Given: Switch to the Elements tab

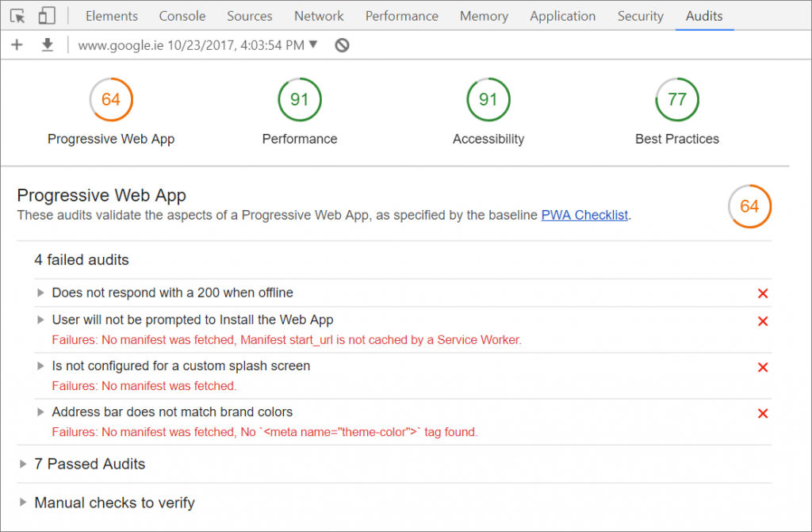Looking at the screenshot, I should (x=112, y=16).
